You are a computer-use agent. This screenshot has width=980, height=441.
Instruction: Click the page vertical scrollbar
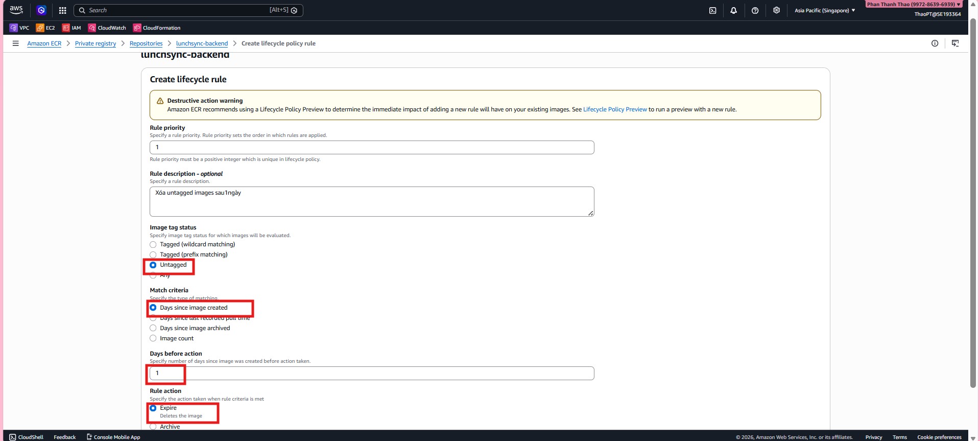point(973,204)
